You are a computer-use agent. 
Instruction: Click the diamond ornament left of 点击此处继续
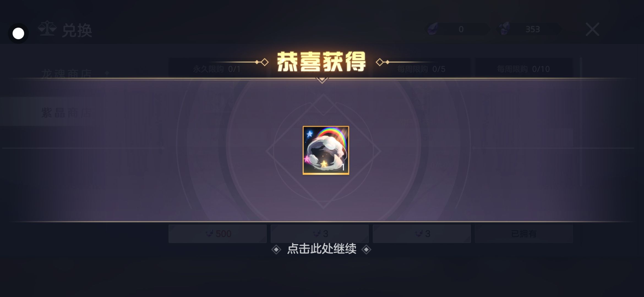pos(276,250)
